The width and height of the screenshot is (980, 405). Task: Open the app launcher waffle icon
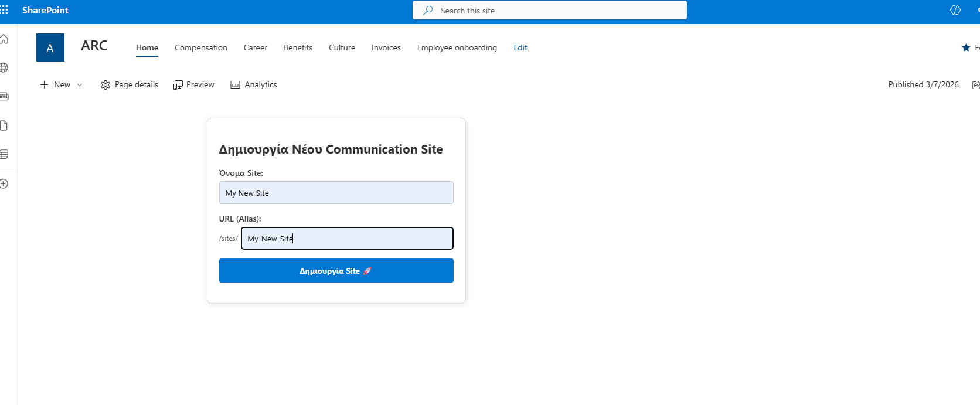pyautogui.click(x=5, y=10)
